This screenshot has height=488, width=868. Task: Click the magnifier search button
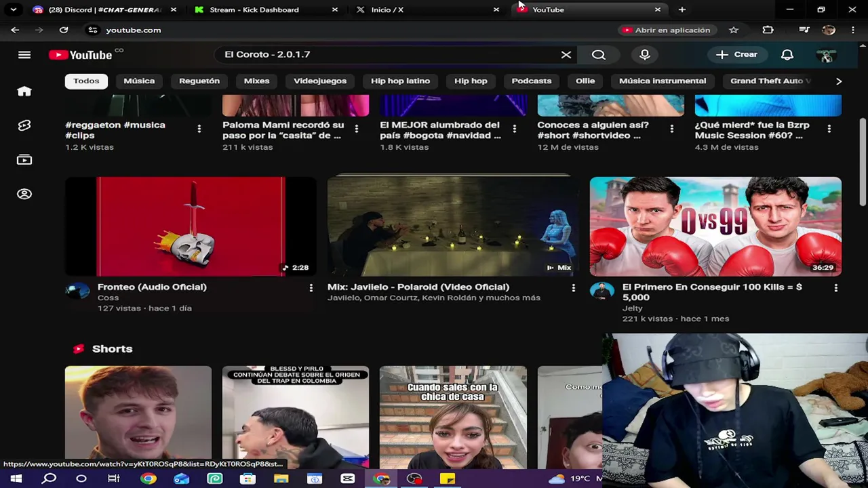(x=598, y=55)
